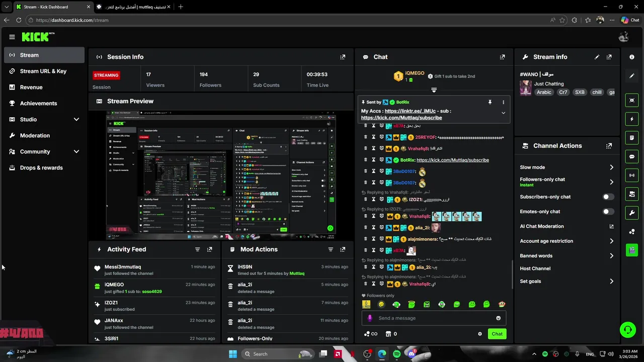Open AI Chat Moderation external link
The height and width of the screenshot is (362, 644).
611,226
